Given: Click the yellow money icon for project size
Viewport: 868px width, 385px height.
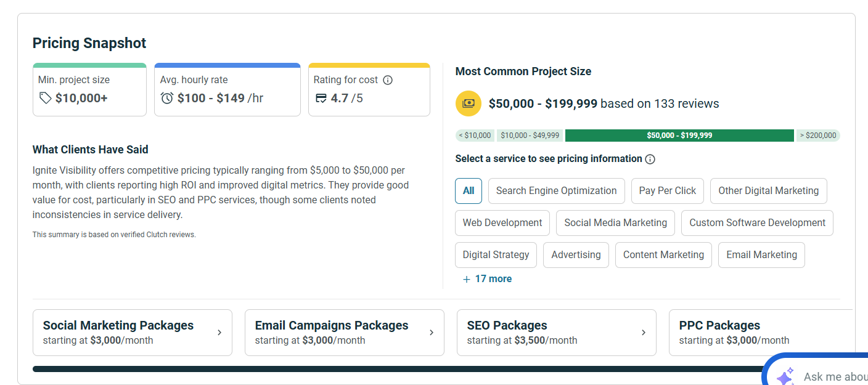Looking at the screenshot, I should click(469, 103).
